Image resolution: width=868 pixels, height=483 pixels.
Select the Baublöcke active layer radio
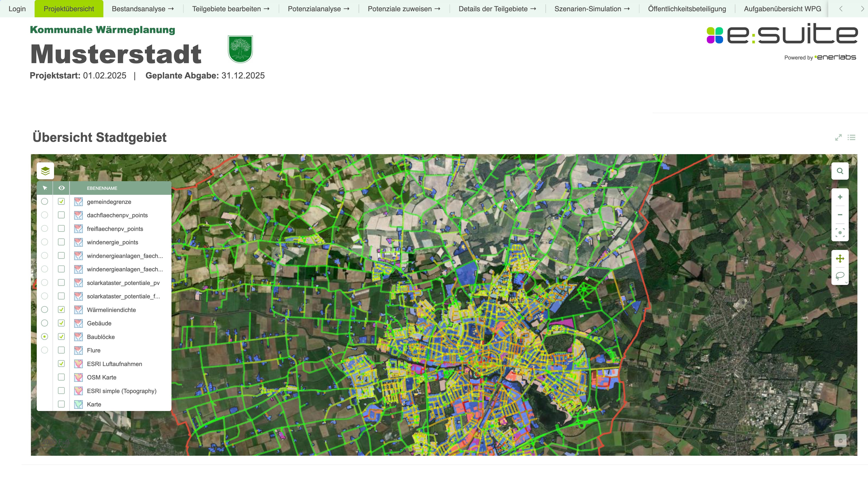45,336
